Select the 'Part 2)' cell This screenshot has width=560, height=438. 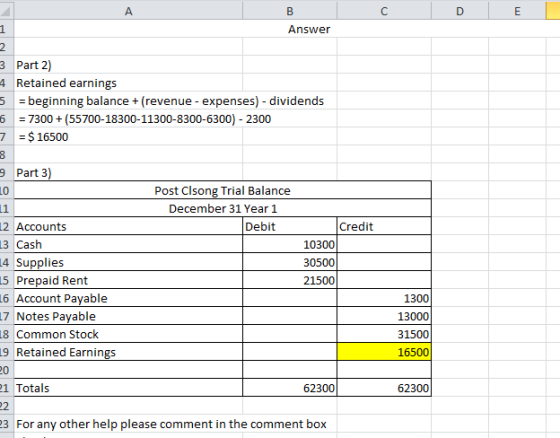[x=128, y=65]
